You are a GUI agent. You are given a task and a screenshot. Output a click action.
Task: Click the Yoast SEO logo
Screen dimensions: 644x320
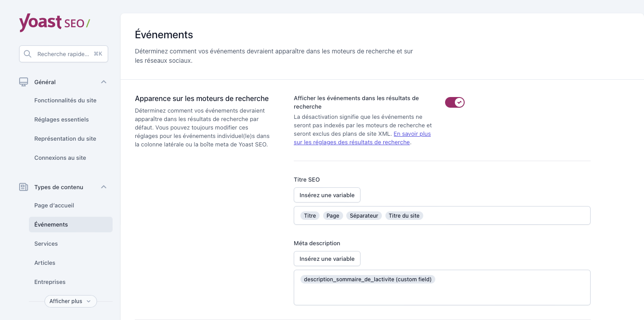tap(54, 23)
